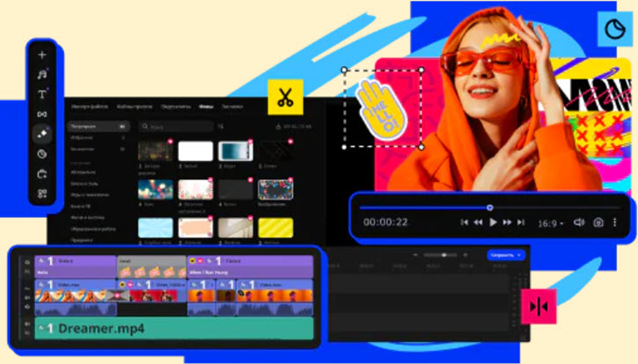Click the timeline zoom-in plus icon

point(466,255)
